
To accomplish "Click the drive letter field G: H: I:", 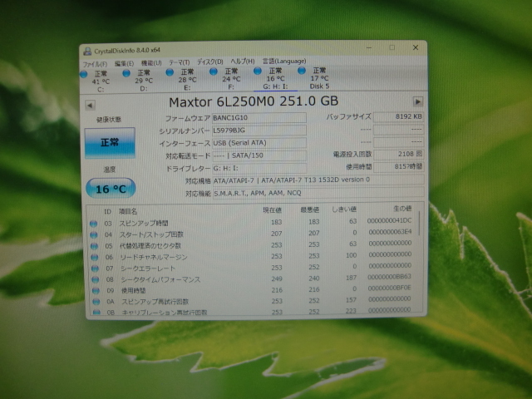I will [x=259, y=168].
